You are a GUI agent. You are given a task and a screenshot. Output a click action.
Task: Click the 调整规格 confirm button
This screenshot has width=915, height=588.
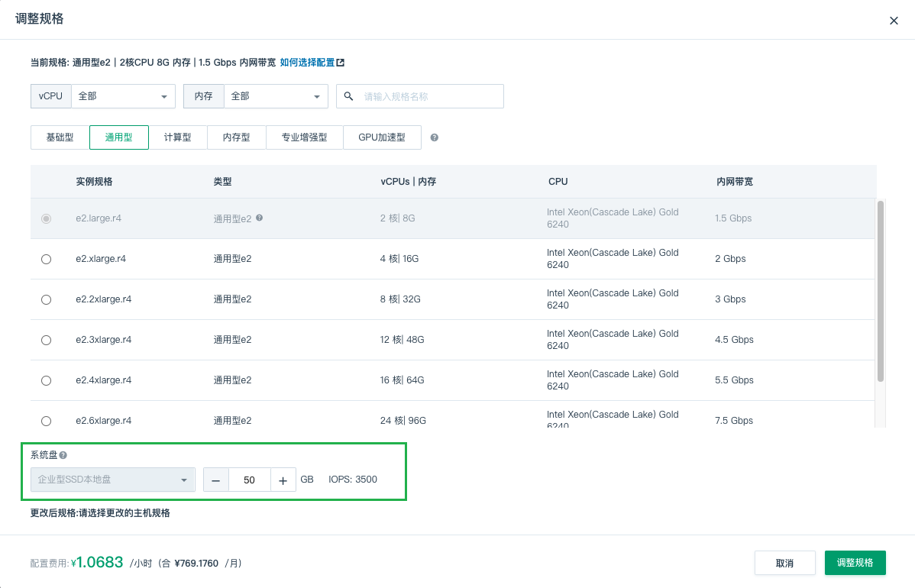(x=855, y=563)
